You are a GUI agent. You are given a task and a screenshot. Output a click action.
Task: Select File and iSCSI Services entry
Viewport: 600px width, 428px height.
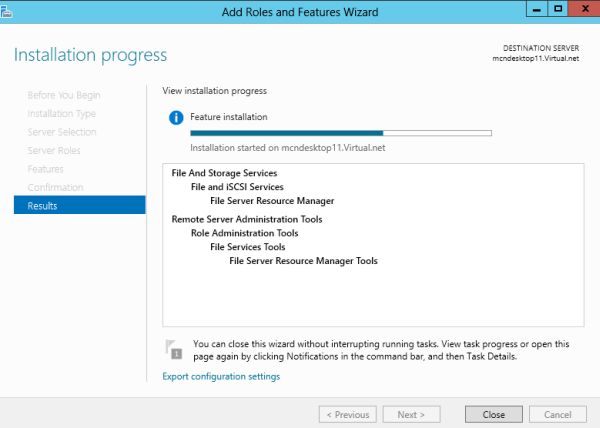tap(237, 187)
